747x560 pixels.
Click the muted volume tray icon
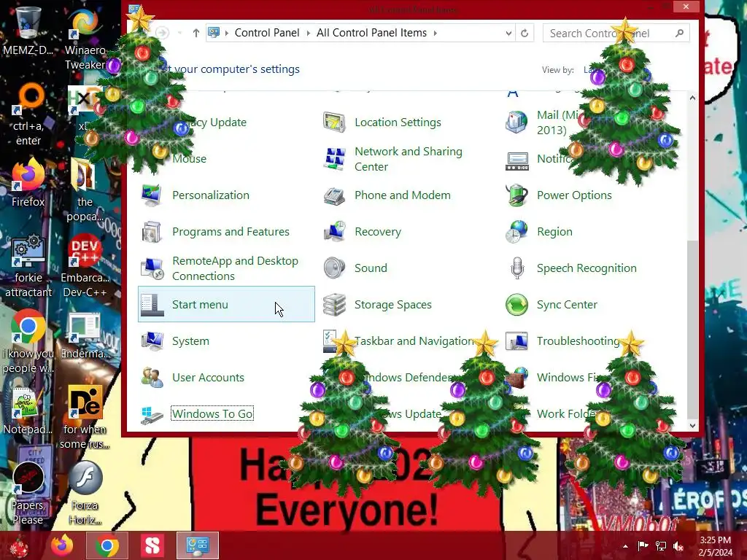[678, 545]
